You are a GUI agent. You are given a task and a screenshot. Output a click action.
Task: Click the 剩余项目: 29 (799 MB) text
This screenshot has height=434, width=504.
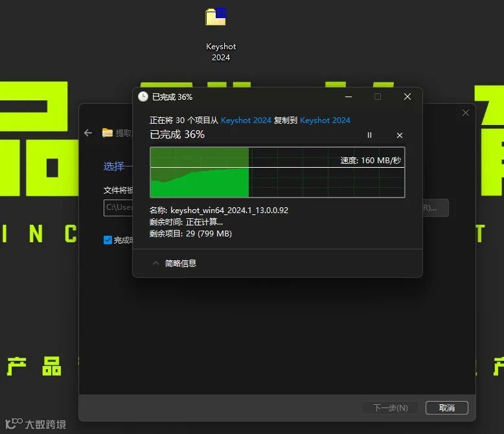pyautogui.click(x=190, y=234)
